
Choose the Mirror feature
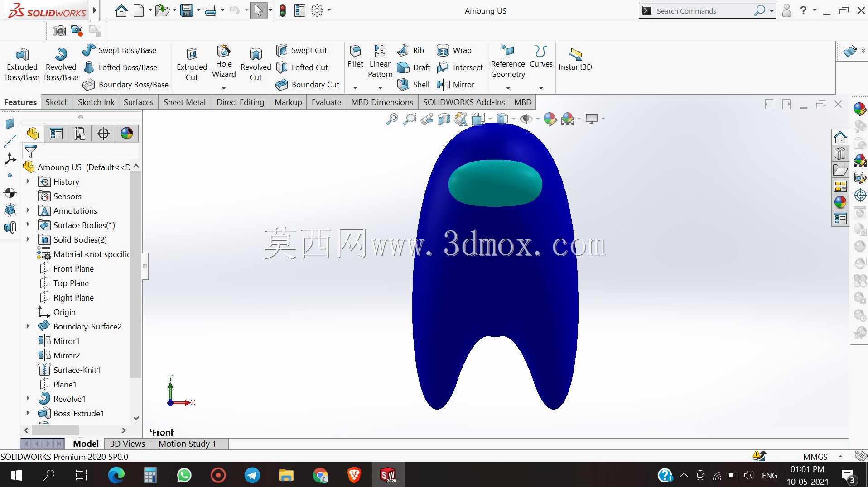[x=455, y=85]
